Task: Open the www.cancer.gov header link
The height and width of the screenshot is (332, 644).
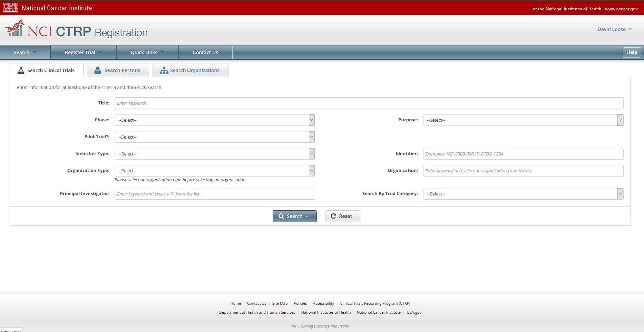Action: pyautogui.click(x=621, y=9)
